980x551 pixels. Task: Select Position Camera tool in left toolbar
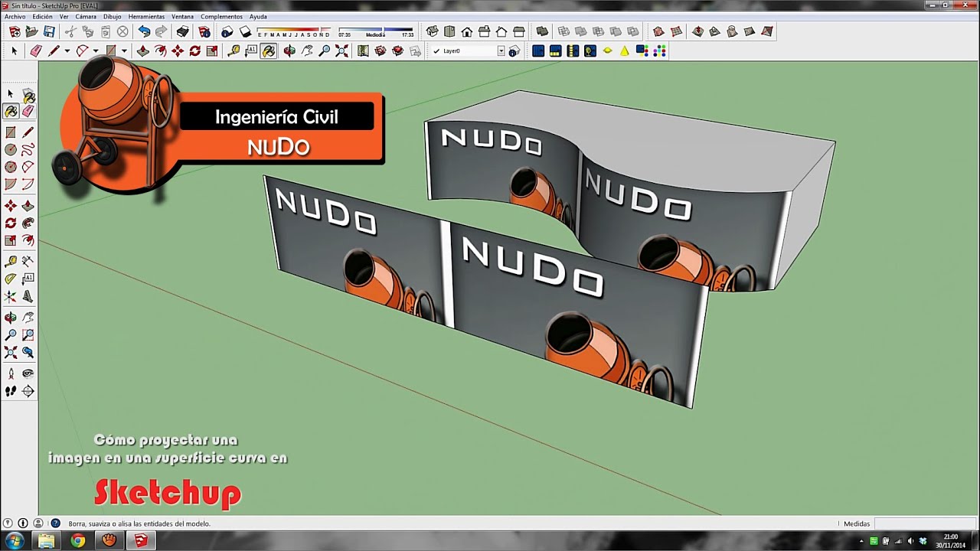tap(11, 373)
